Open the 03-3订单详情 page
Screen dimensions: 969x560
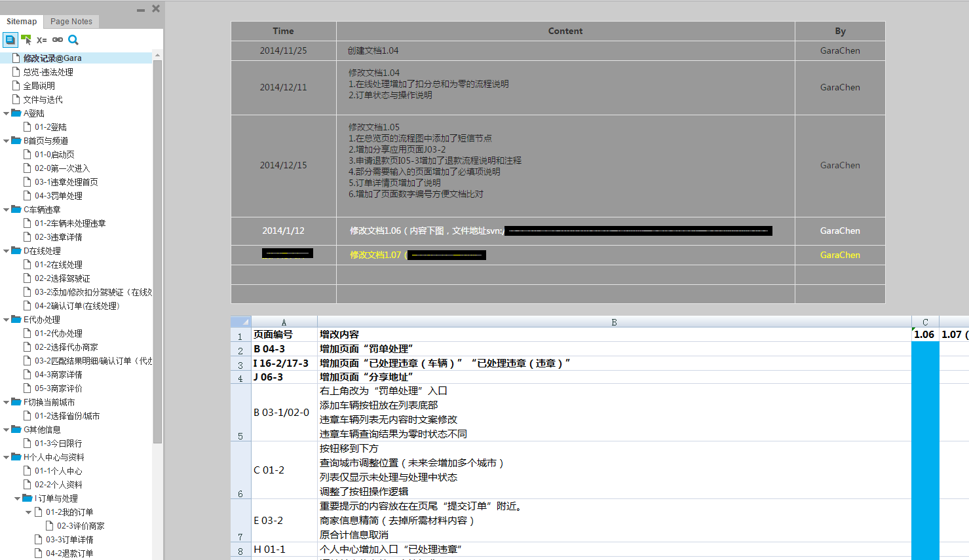(69, 540)
